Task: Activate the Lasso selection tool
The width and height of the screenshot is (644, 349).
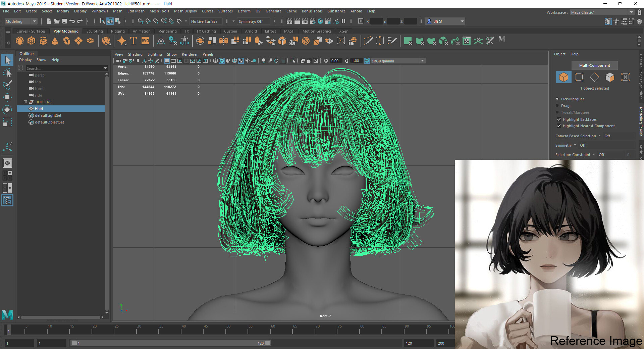Action: [7, 72]
